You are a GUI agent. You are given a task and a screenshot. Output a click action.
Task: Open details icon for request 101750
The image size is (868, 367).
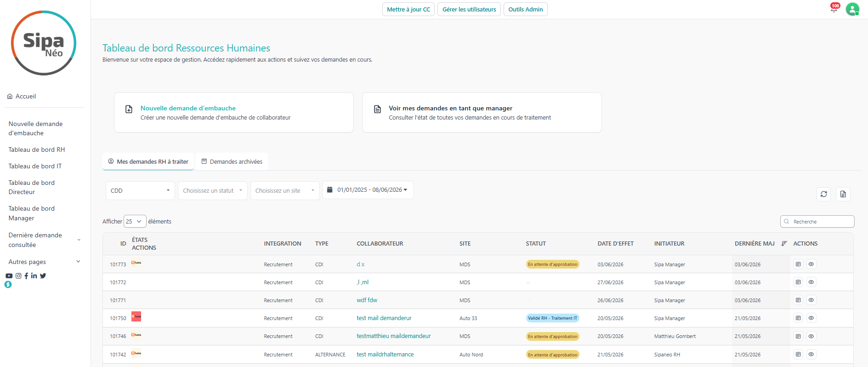[798, 318]
